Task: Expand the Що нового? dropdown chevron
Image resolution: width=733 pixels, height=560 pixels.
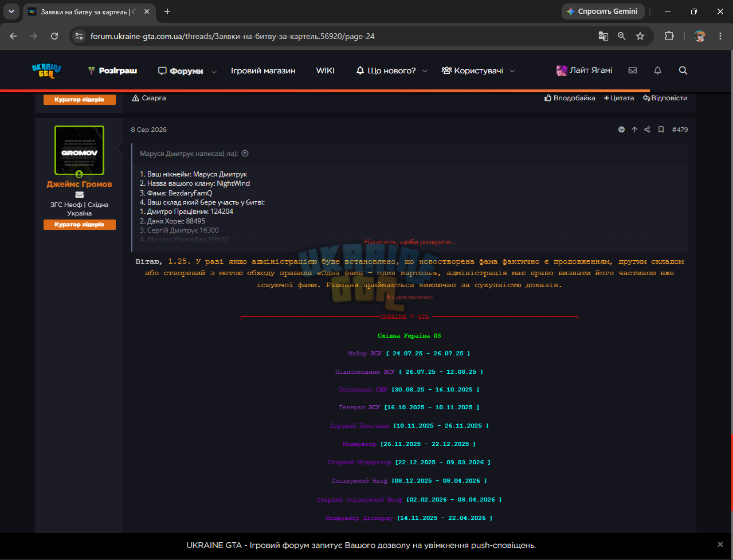Action: click(x=425, y=71)
